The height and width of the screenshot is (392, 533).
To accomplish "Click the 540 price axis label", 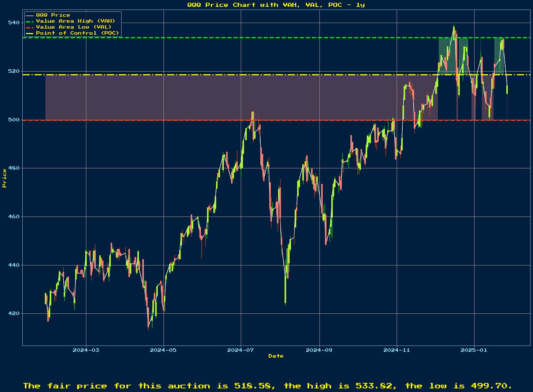I will (13, 23).
